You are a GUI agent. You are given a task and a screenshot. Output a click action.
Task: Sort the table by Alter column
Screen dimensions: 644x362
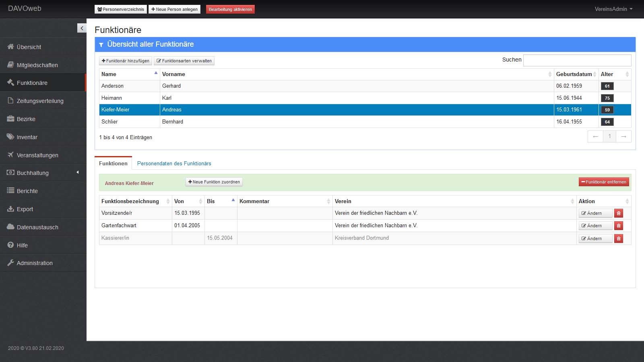[615, 74]
